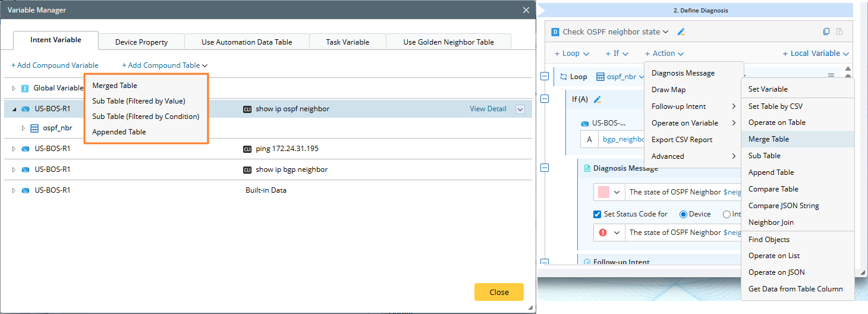Collapse the Loop block with minus toggle
This screenshot has height=314, width=868.
click(x=545, y=76)
